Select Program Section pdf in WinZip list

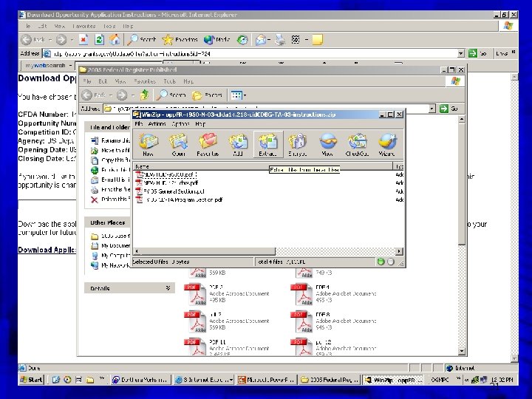(180, 199)
